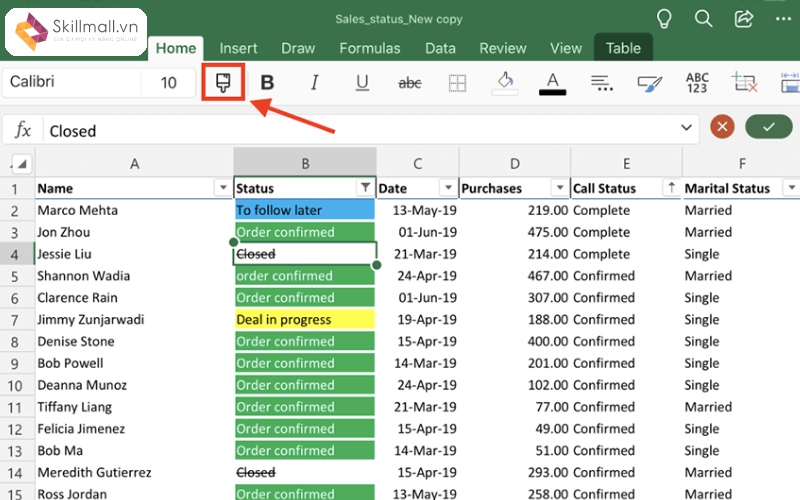Viewport: 800px width, 500px height.
Task: Click the 'Shannon Wadia' cell
Action: pos(134,276)
